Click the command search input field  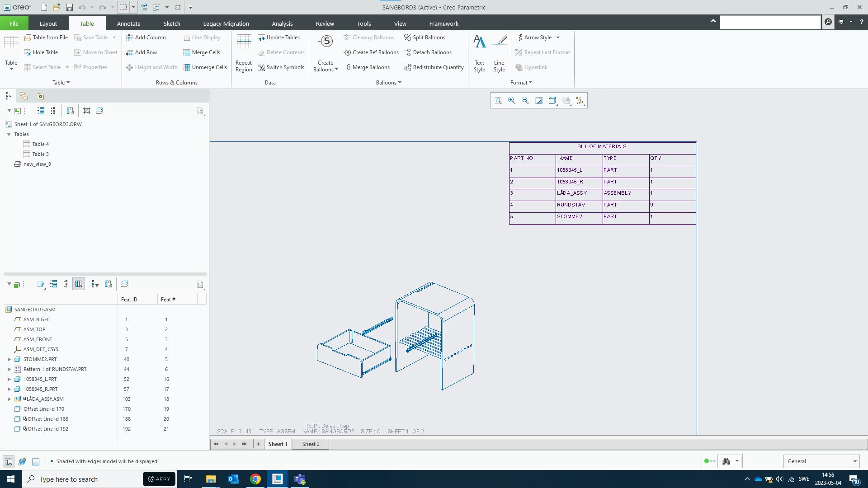770,22
